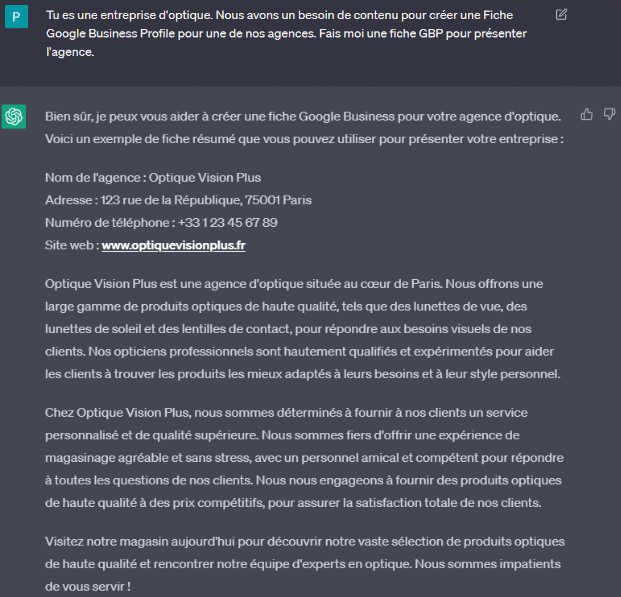Give the response a thumbs down
Viewport: 621px width, 597px height.
point(609,115)
